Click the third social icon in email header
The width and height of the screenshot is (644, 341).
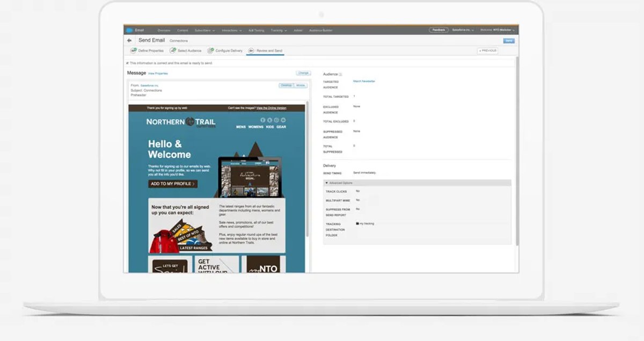coord(276,120)
